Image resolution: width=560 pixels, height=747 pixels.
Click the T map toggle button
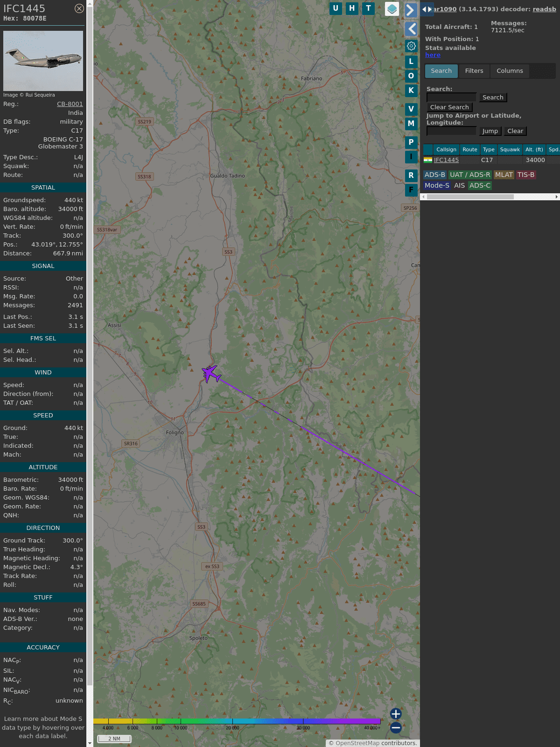[368, 8]
